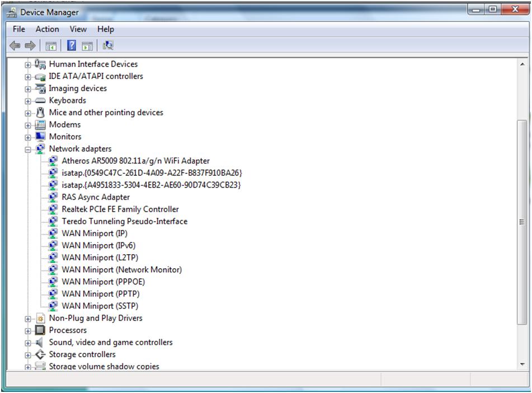Expand the Storage controllers node
This screenshot has height=393, width=532.
click(x=28, y=355)
